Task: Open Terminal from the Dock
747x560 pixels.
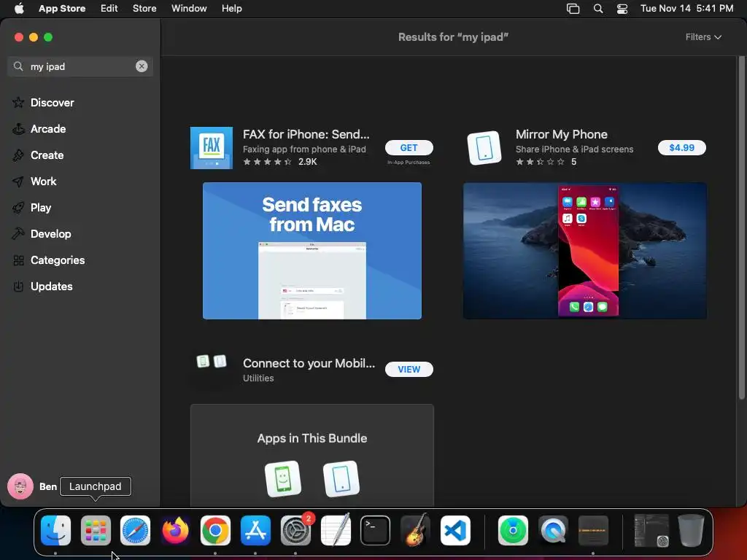Action: [376, 531]
